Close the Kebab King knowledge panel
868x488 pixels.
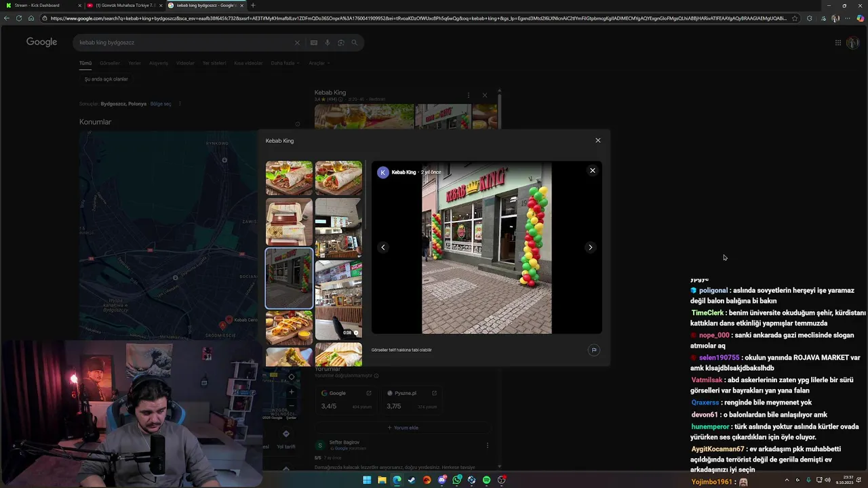click(484, 96)
